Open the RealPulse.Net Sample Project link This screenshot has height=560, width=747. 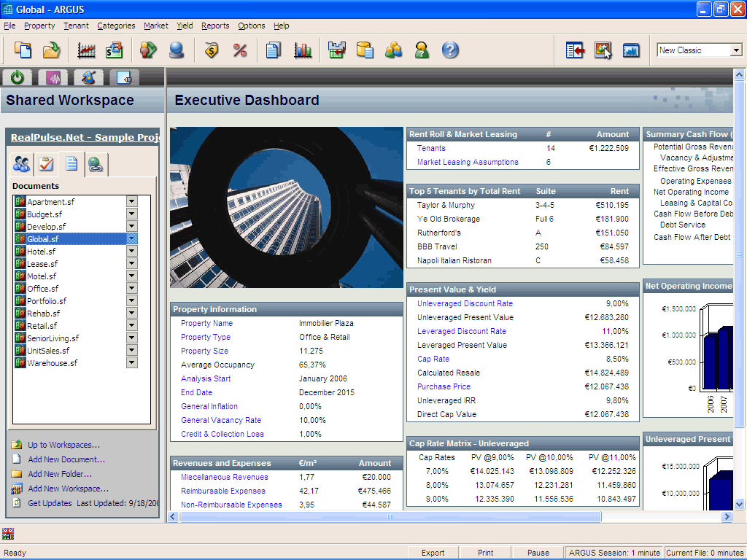[85, 137]
